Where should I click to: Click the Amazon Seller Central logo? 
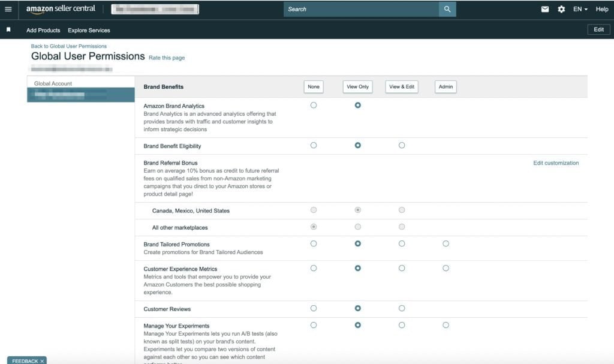(x=61, y=9)
